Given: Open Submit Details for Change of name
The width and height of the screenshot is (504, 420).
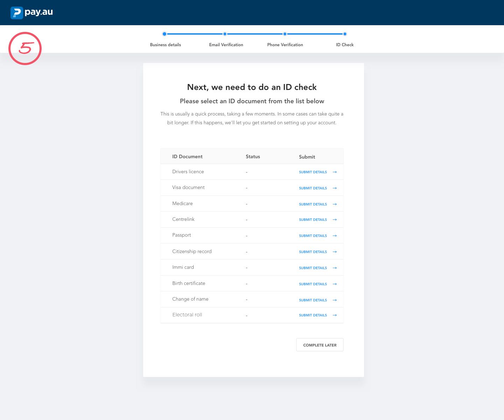Looking at the screenshot, I should click(x=313, y=300).
